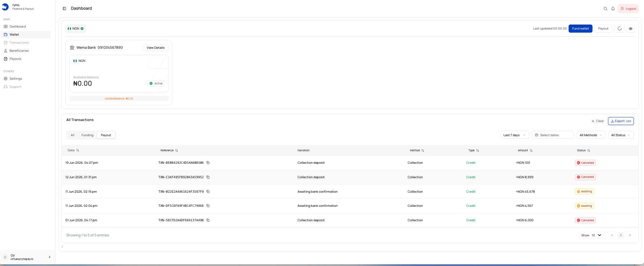644x266 pixels.
Task: Open search with the magnifier icon
Action: pos(605,9)
